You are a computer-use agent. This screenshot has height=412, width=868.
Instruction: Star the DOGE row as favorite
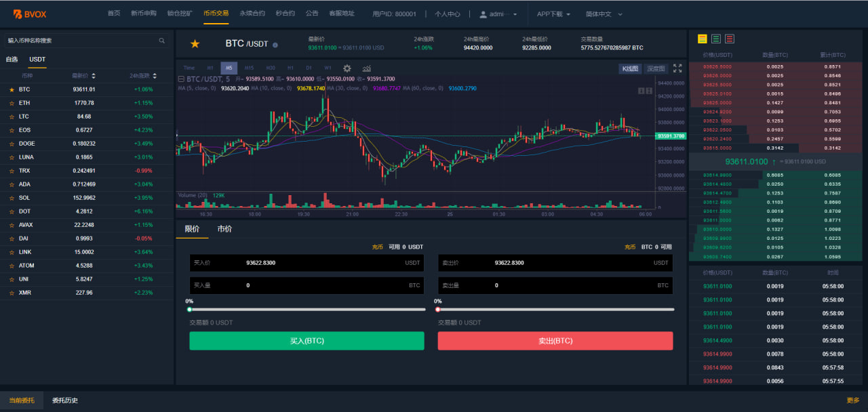pyautogui.click(x=12, y=144)
